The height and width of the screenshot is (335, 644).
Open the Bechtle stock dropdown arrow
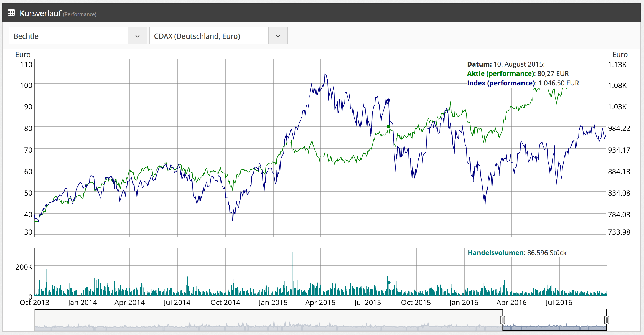137,36
